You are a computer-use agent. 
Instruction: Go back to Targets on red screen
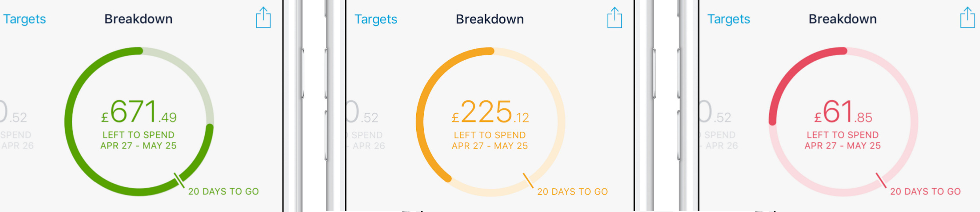(728, 19)
